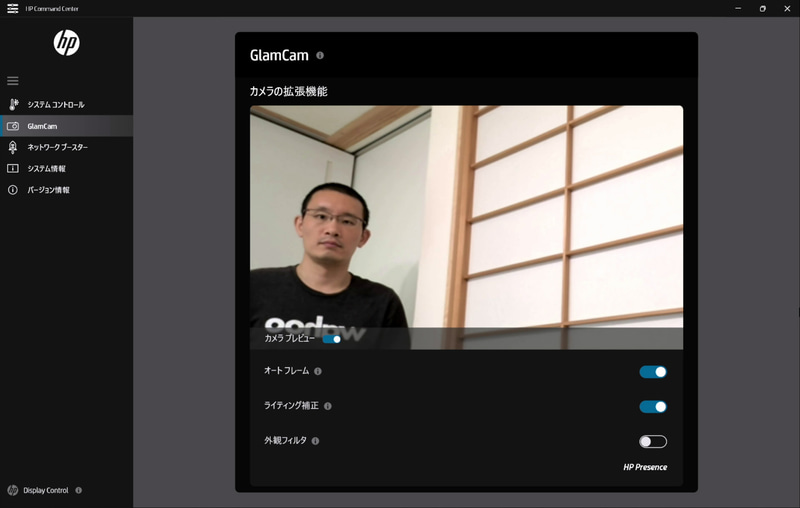The height and width of the screenshot is (508, 800).
Task: Click the GlamCam camera icon in sidebar
Action: click(13, 126)
